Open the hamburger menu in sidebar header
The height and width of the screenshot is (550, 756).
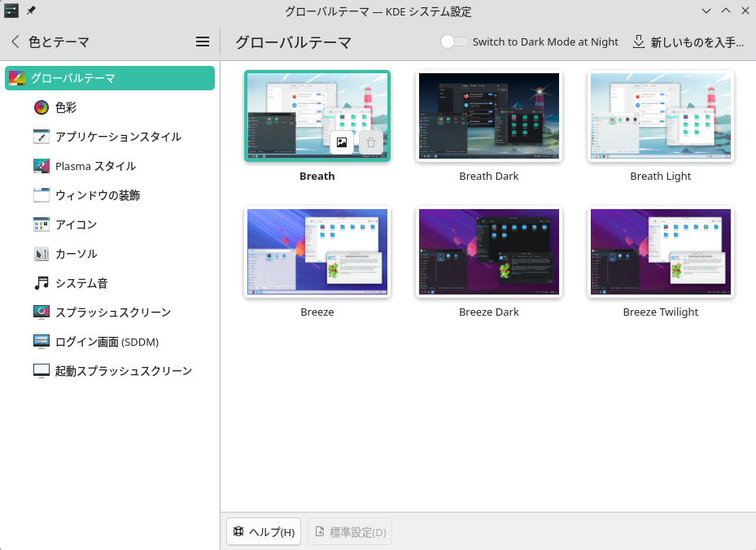[203, 41]
